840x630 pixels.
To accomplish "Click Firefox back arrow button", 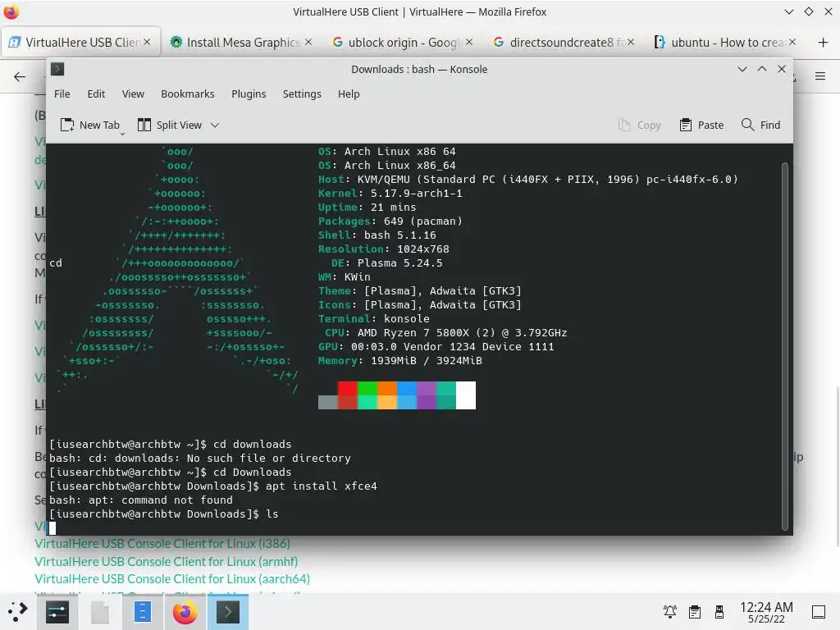I will click(20, 76).
